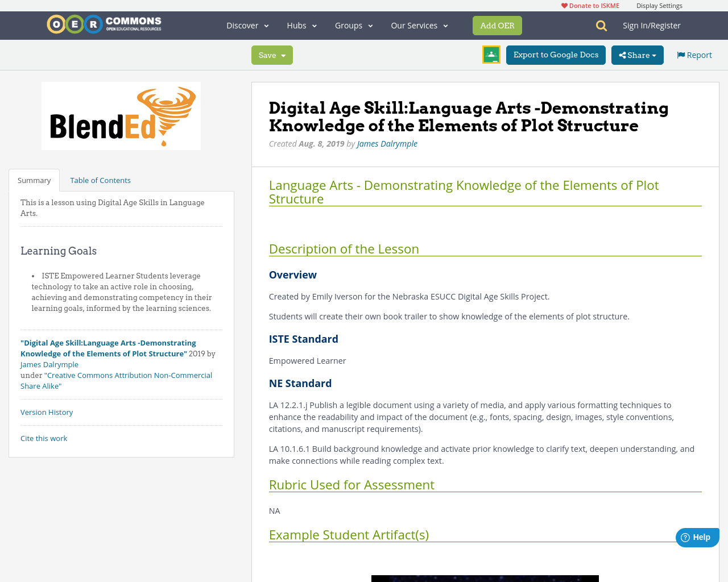
Task: Click the heart icon next to Donate
Action: [x=563, y=5]
